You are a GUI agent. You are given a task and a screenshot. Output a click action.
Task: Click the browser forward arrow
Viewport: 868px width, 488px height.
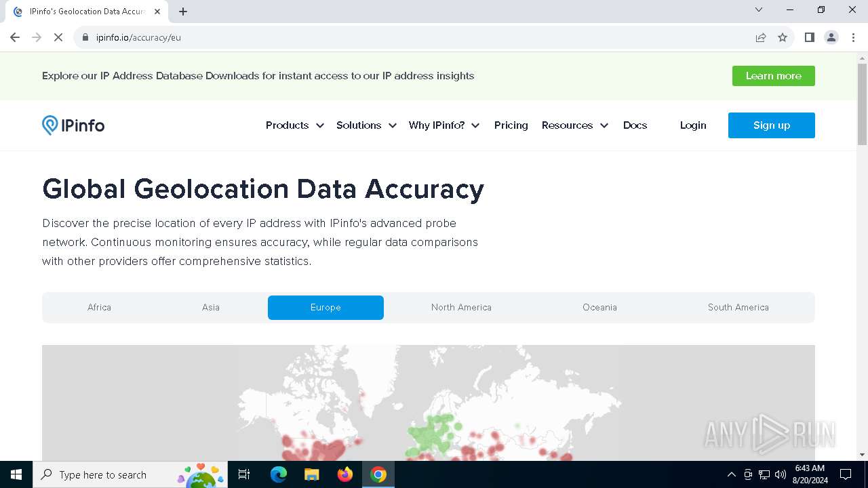pos(37,37)
